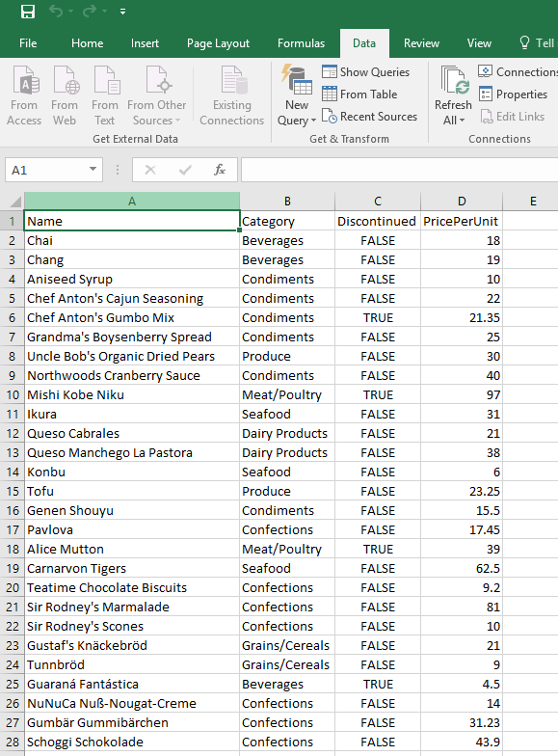Expand the Name Box dropdown arrow
558x756 pixels.
pos(93,170)
